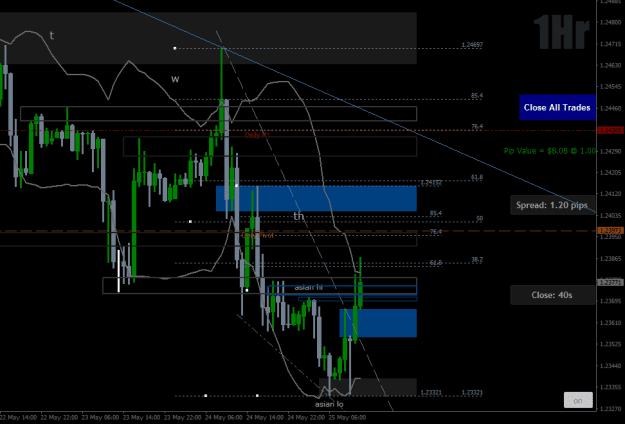Select the 'asian hi' chart label

tap(309, 287)
